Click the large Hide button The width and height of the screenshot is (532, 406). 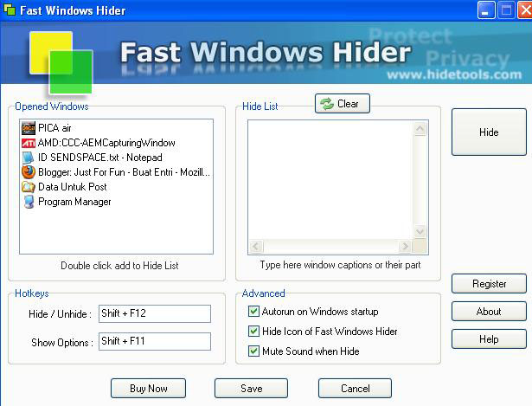(x=489, y=132)
